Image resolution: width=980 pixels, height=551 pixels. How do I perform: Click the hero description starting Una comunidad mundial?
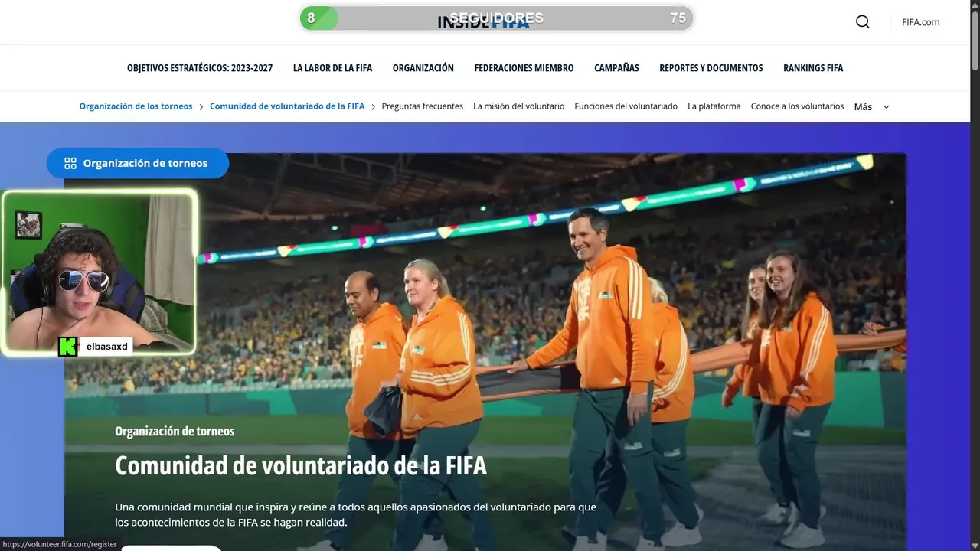pyautogui.click(x=356, y=515)
